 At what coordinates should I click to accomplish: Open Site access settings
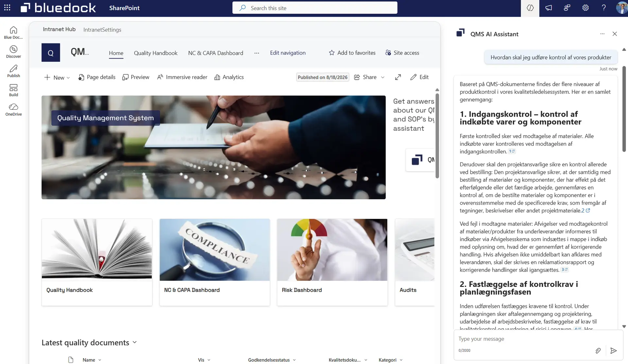click(x=402, y=53)
